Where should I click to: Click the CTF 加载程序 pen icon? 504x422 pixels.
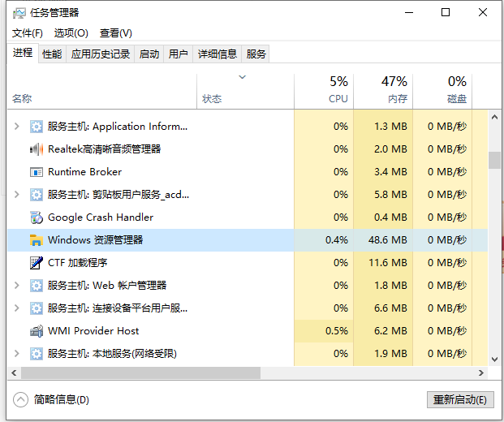tap(37, 263)
